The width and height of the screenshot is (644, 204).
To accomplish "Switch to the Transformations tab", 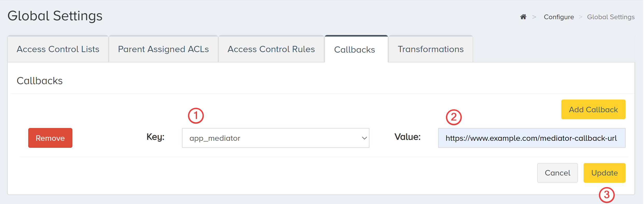I will (430, 49).
